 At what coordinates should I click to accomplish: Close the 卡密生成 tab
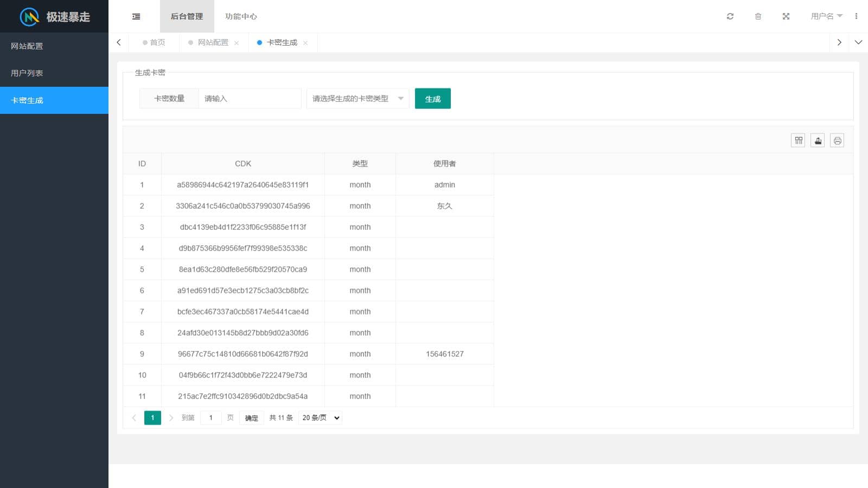click(305, 43)
